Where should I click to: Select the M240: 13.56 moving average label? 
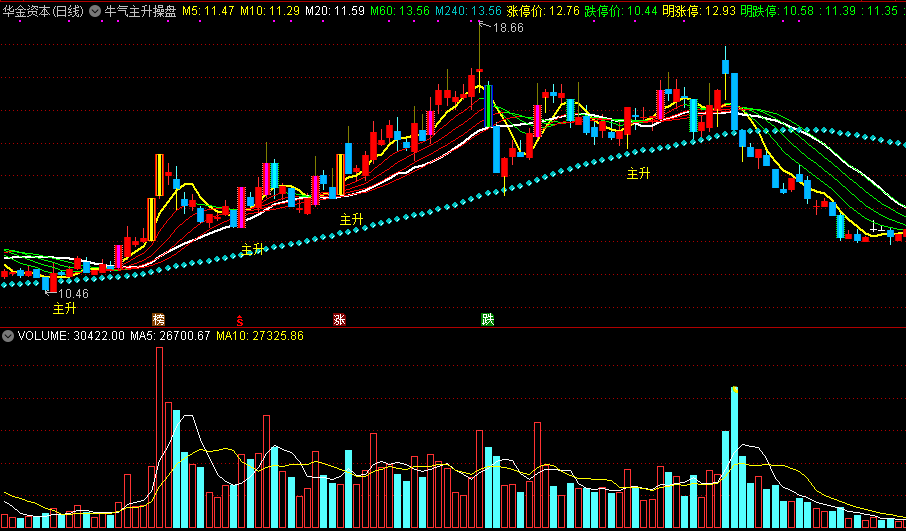(468, 11)
